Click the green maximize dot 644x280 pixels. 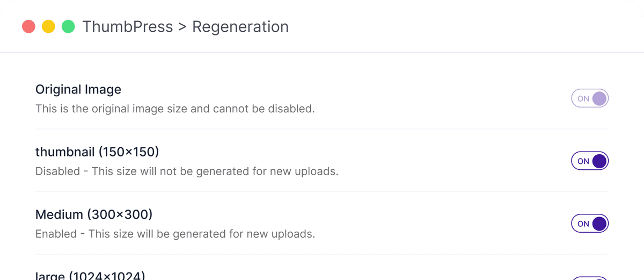(68, 26)
